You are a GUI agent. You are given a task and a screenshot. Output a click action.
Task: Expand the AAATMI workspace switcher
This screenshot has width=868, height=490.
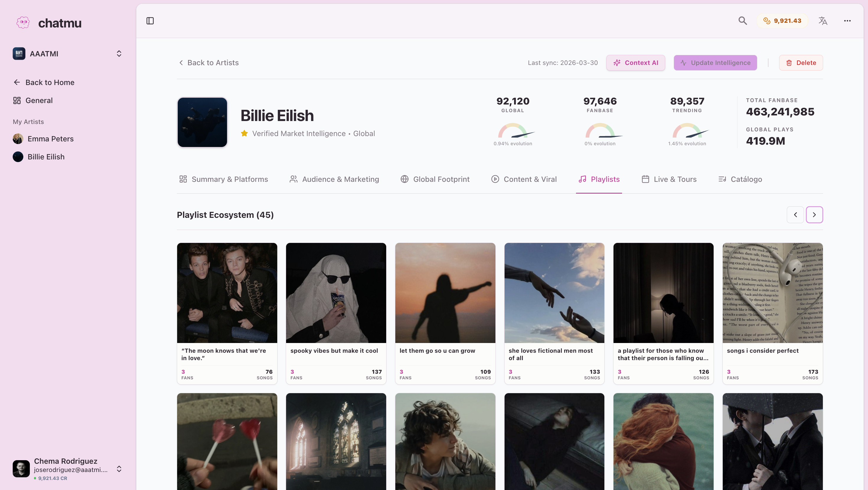tap(119, 54)
